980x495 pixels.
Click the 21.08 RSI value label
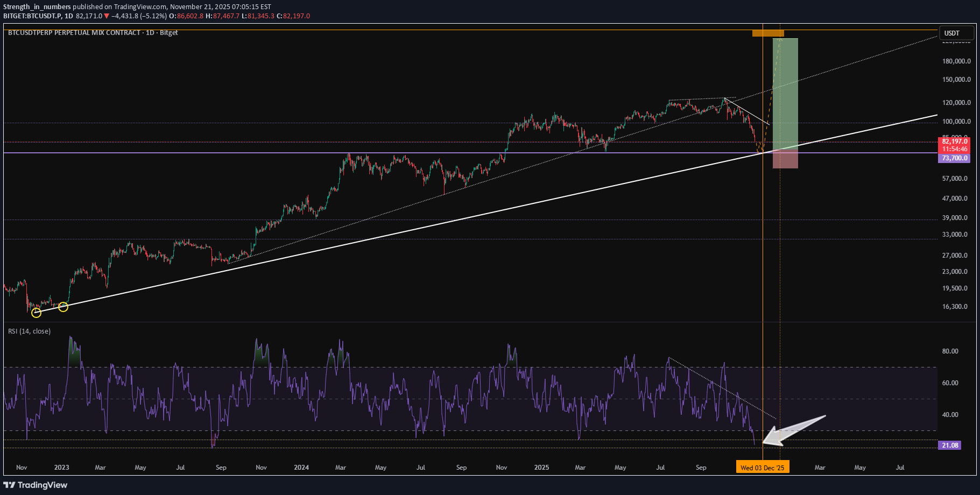click(950, 445)
